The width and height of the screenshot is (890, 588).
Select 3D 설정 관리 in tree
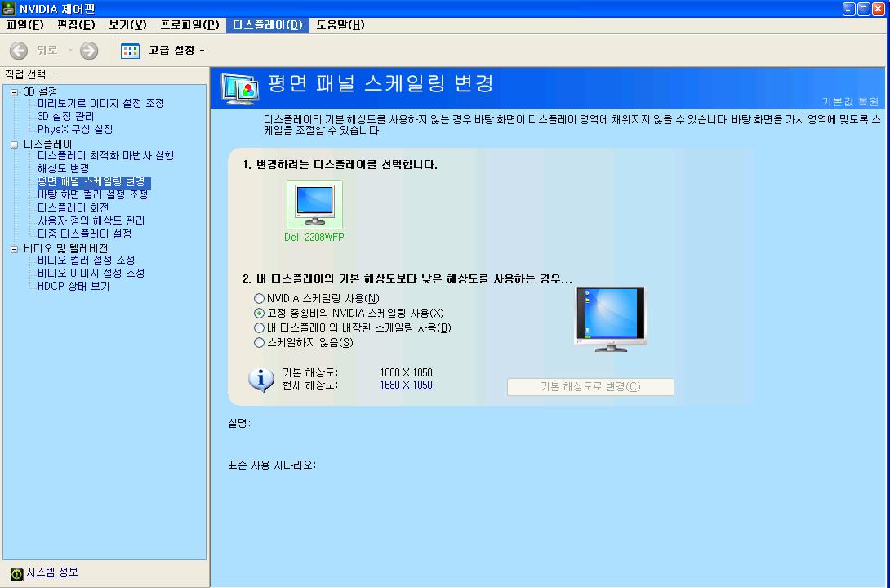pos(66,116)
